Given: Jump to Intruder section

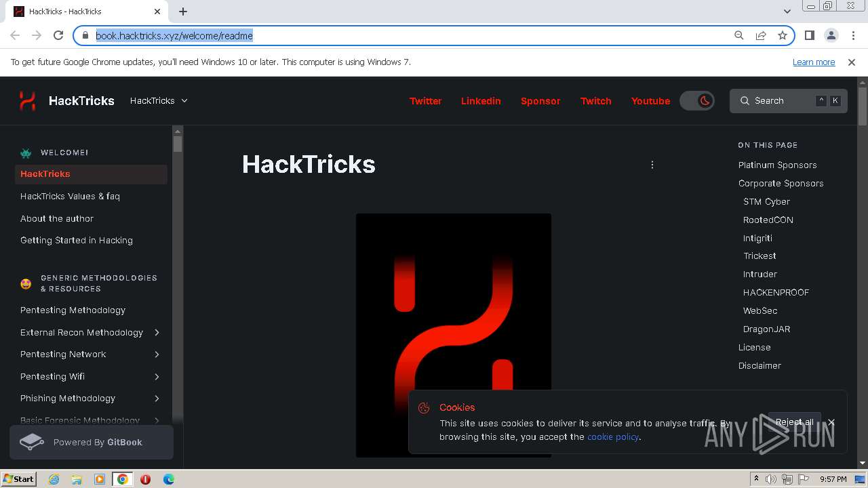Looking at the screenshot, I should click(x=760, y=274).
